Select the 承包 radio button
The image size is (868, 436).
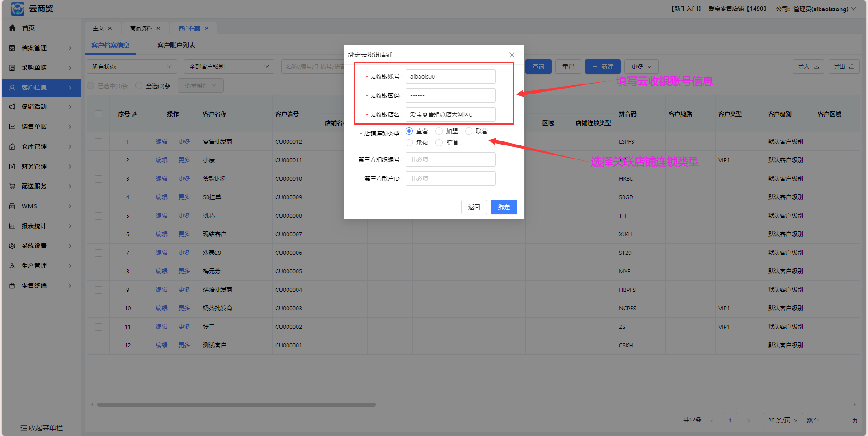coord(409,143)
